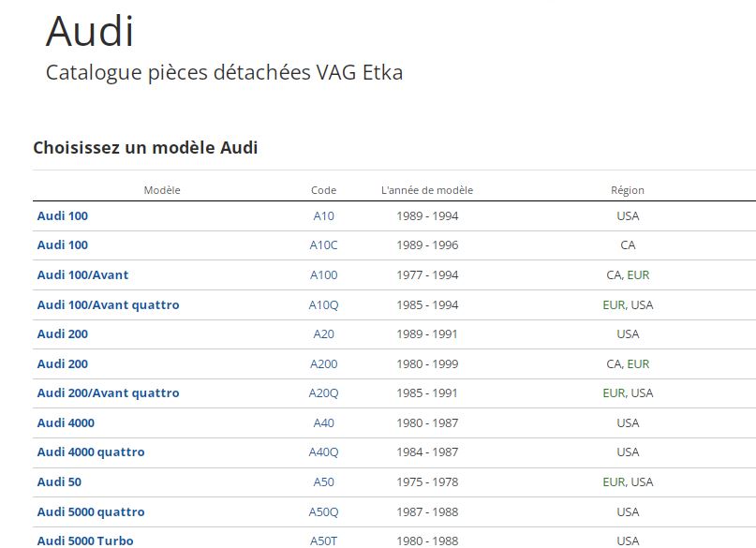Screen dimensions: 756x548
Task: Click the A40Q code link
Action: point(323,452)
